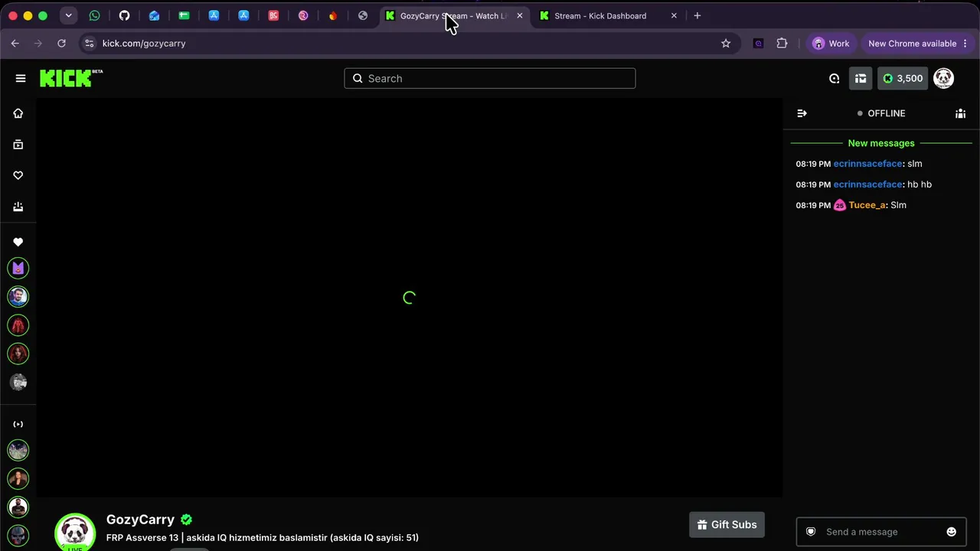Open the purple cat avatar channel in sidebar
The width and height of the screenshot is (980, 551).
click(x=18, y=268)
